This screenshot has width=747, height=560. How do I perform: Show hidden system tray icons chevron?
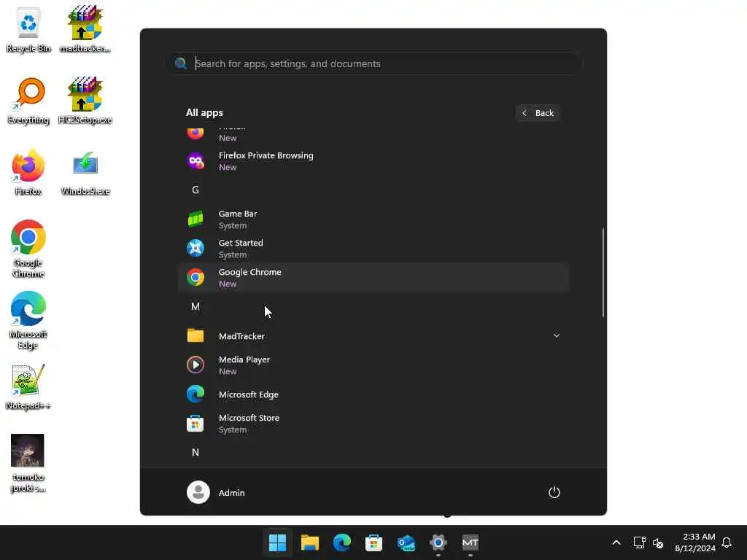click(x=616, y=542)
